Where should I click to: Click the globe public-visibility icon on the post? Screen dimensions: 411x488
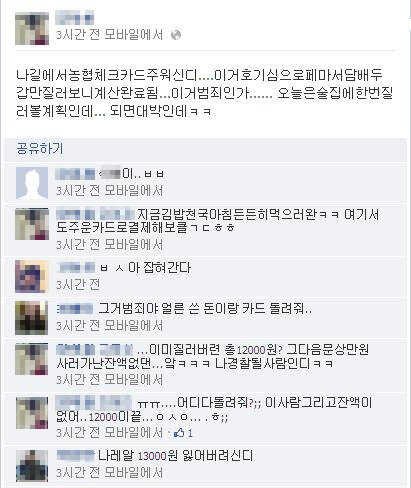[x=176, y=34]
